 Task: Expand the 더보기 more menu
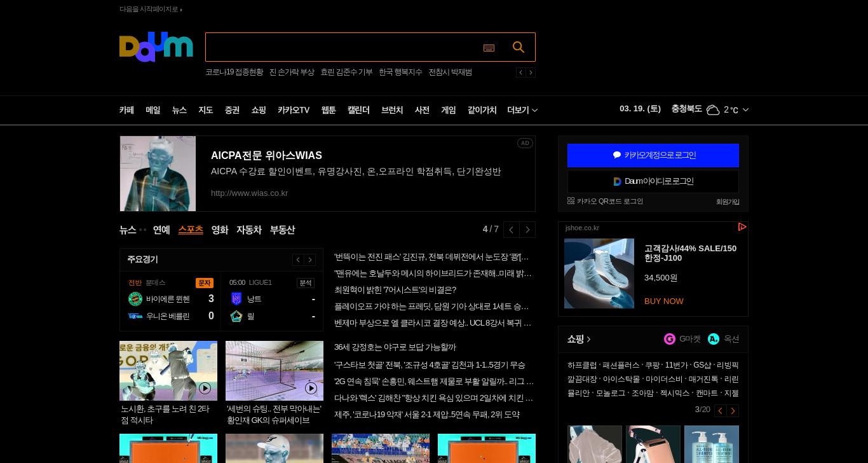[522, 110]
